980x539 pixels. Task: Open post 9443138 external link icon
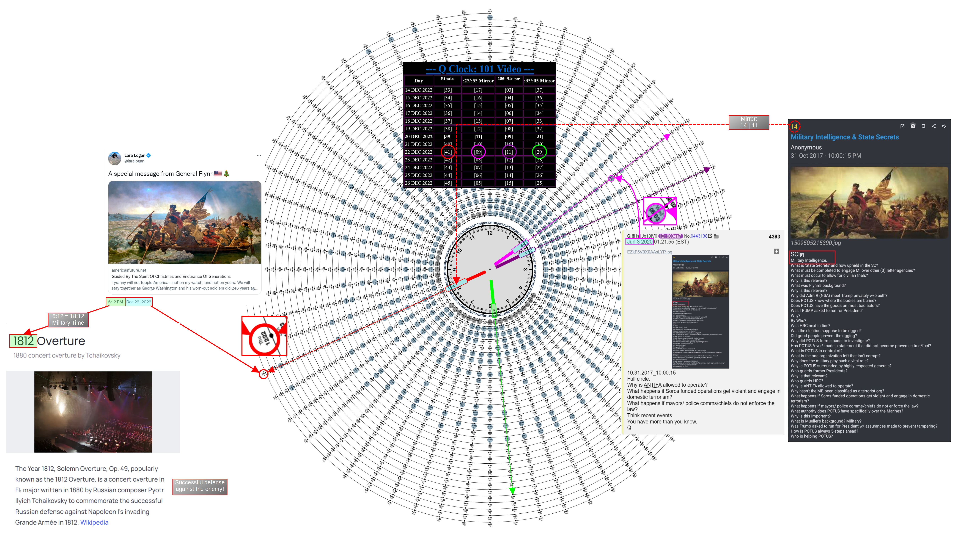[x=710, y=236]
